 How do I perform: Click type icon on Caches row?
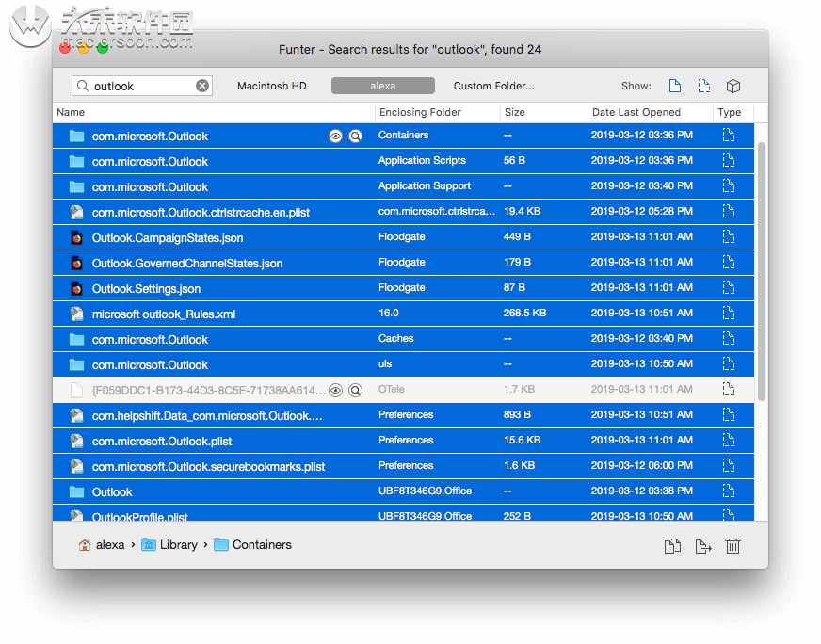coord(729,338)
